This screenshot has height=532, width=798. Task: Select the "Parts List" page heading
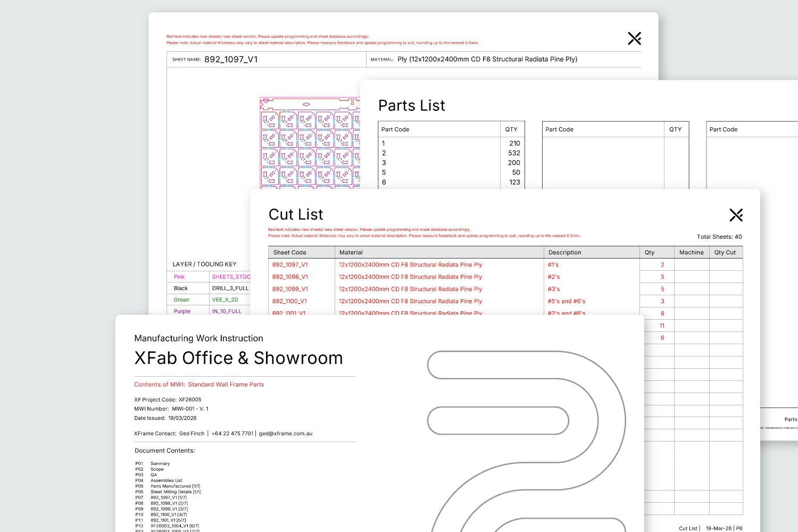pyautogui.click(x=412, y=106)
